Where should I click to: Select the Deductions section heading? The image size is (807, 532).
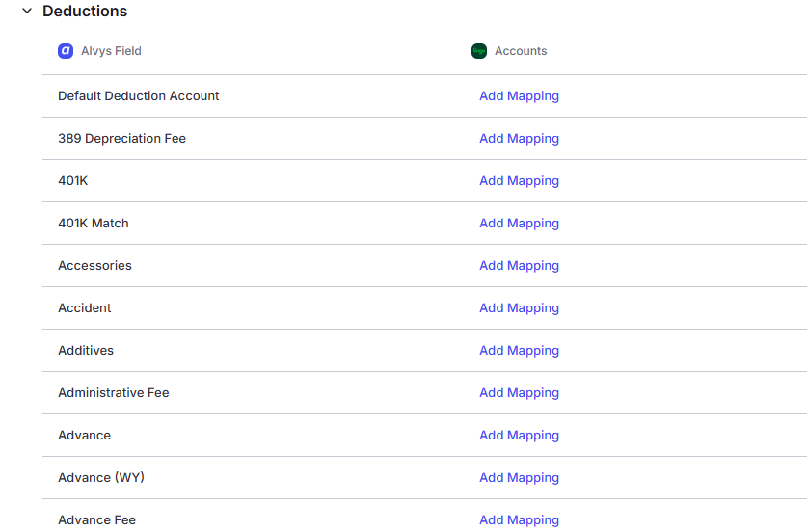point(85,11)
